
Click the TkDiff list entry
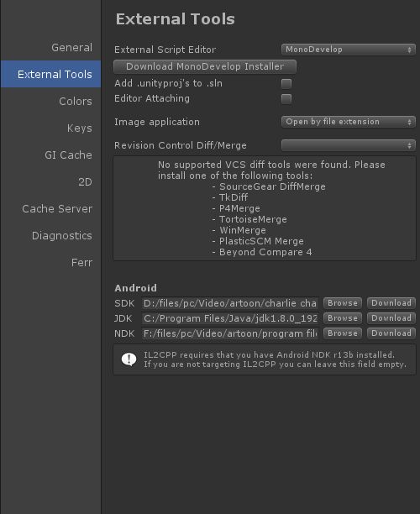pyautogui.click(x=230, y=197)
